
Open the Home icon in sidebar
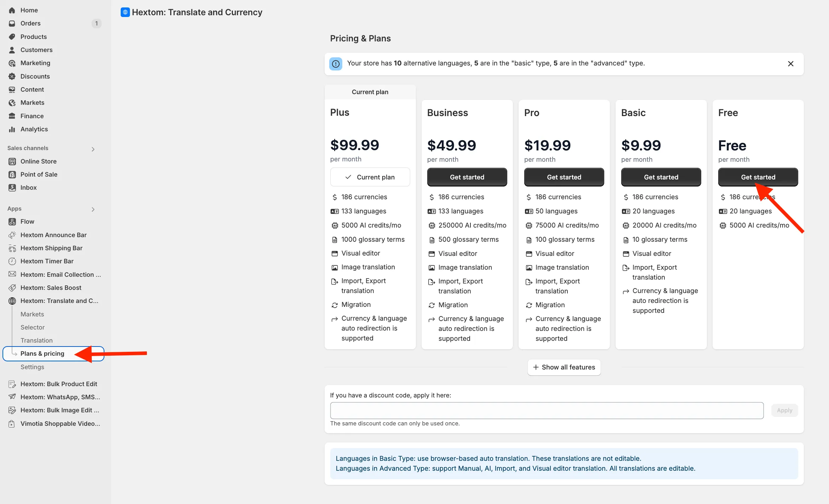(x=12, y=10)
